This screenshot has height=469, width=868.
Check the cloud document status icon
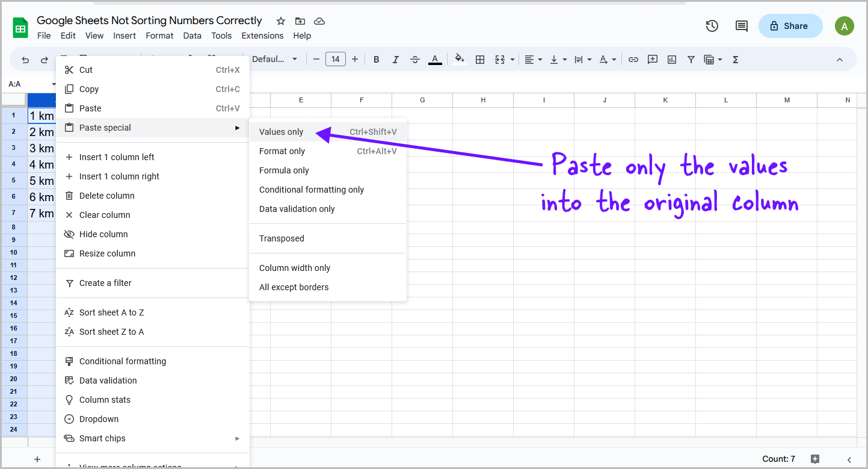point(319,21)
